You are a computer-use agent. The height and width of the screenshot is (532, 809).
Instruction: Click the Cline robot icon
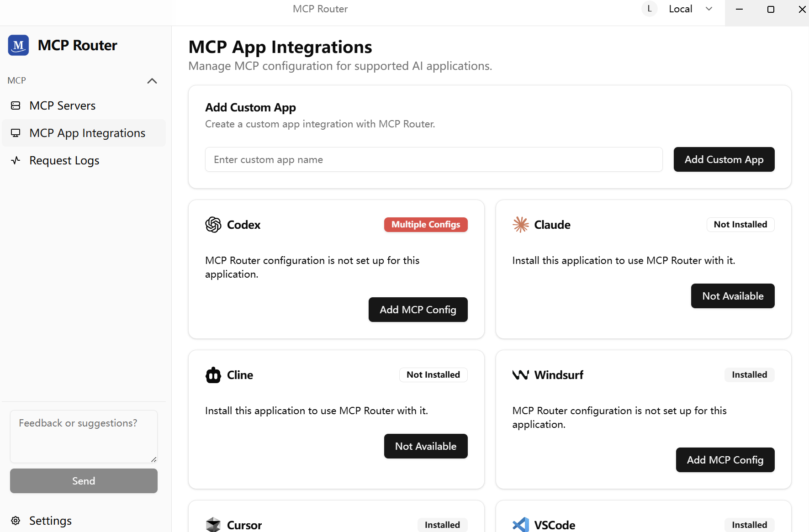tap(213, 375)
